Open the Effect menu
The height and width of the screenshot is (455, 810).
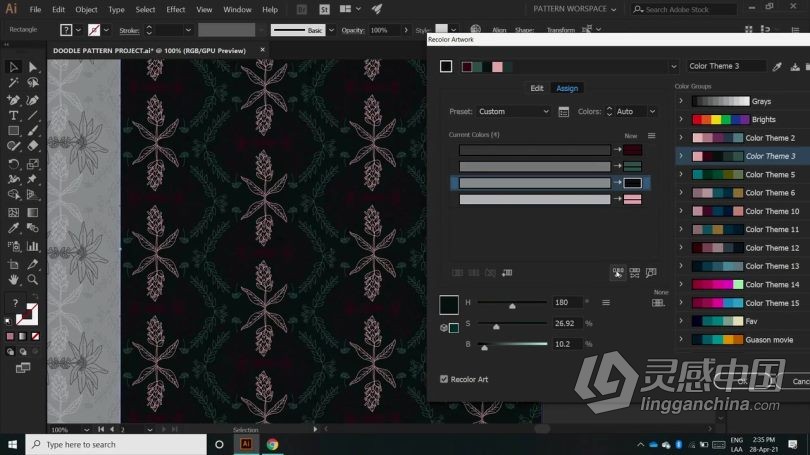176,9
